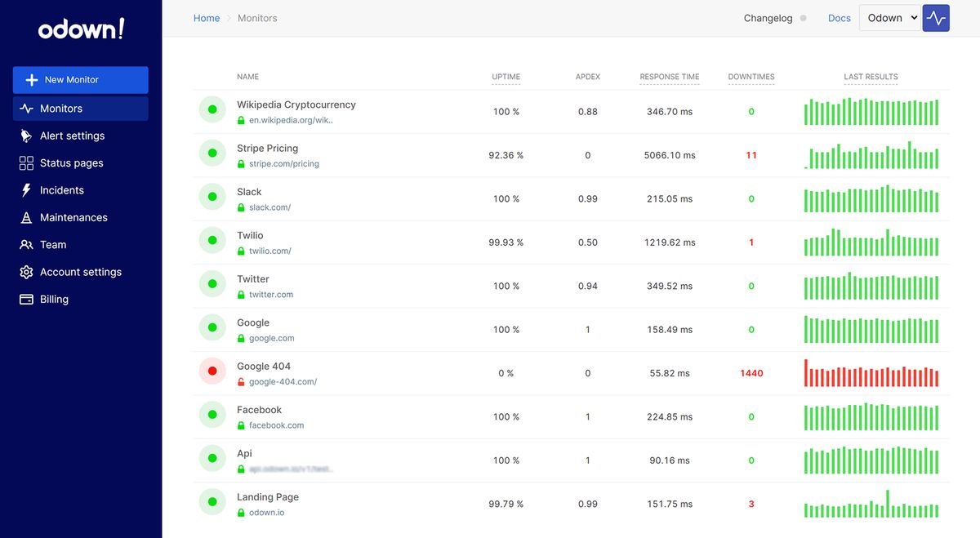Click the Billing card icon
Viewport: 980px width, 538px height.
pyautogui.click(x=26, y=300)
